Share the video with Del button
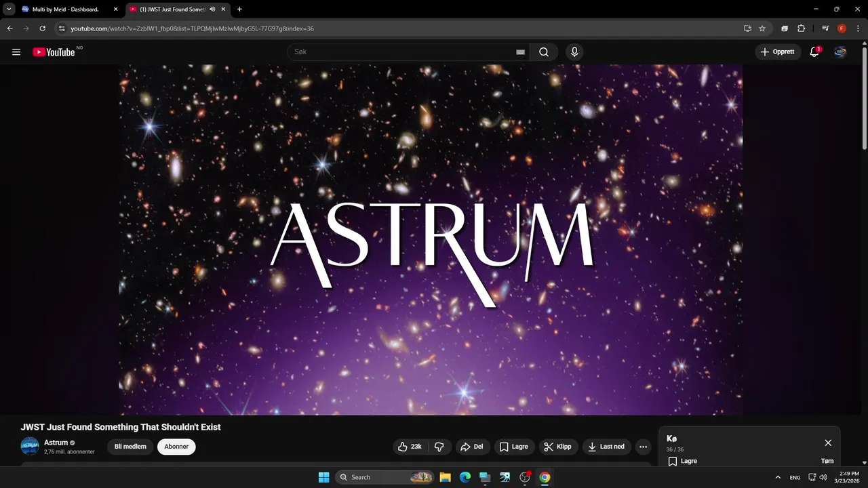This screenshot has height=488, width=868. pos(471,447)
